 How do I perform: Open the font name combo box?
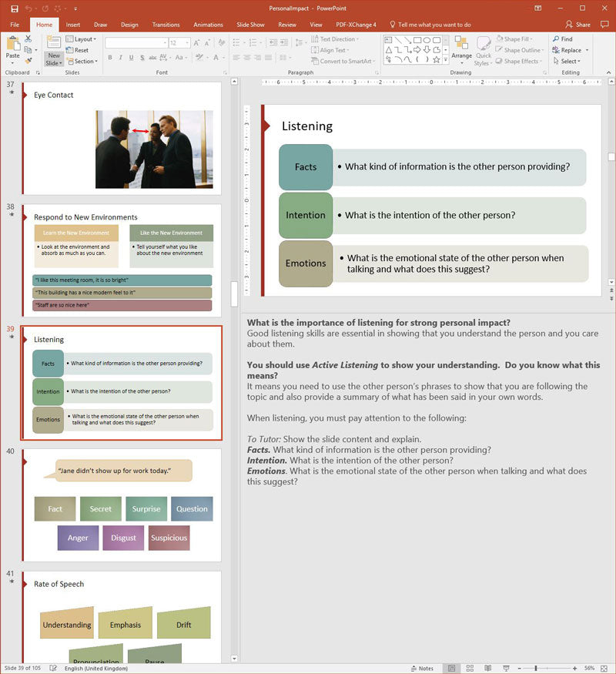pos(136,43)
